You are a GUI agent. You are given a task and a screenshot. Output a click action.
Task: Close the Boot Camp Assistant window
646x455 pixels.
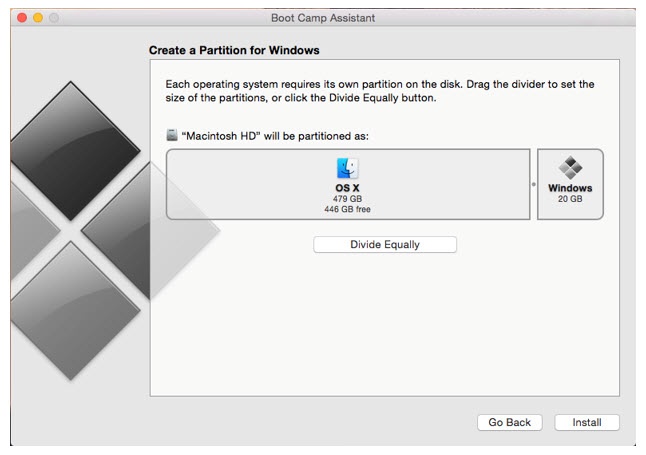coord(22,18)
